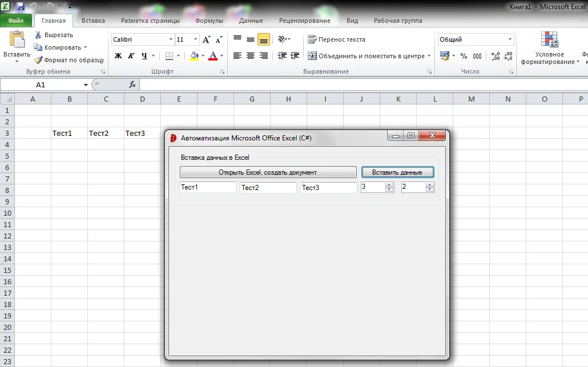Image resolution: width=588 pixels, height=367 pixels.
Task: Open font size 11 dropdown
Action: click(195, 39)
